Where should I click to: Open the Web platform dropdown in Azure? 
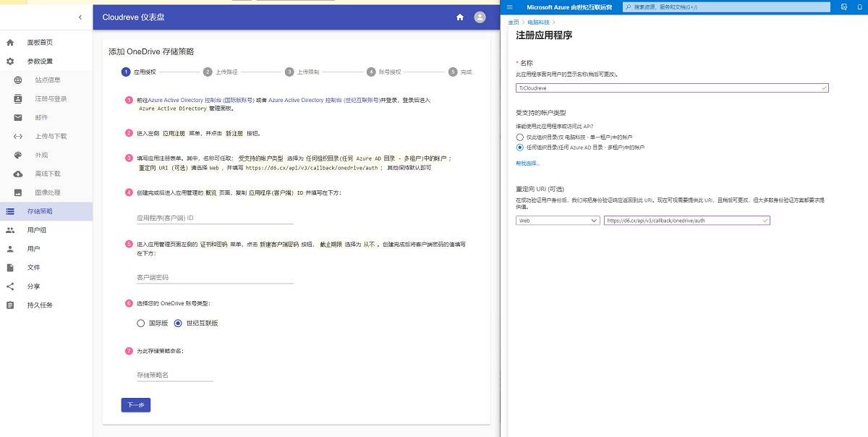(558, 221)
